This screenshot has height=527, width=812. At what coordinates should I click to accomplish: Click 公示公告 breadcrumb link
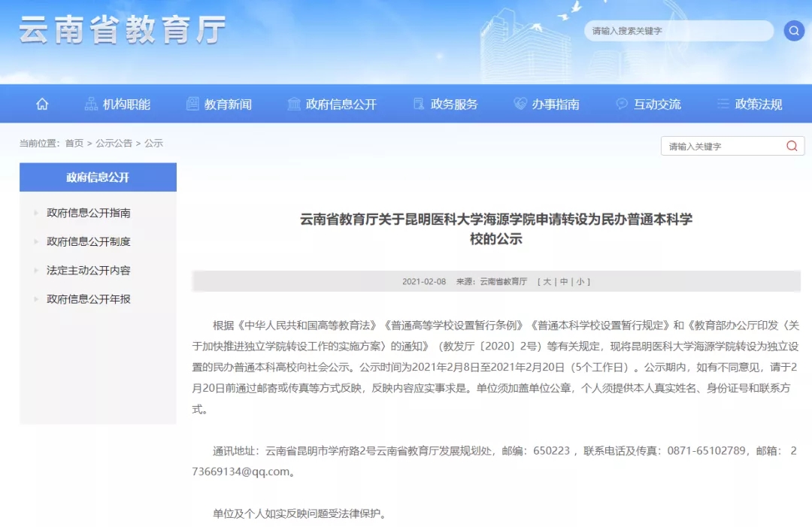click(114, 143)
